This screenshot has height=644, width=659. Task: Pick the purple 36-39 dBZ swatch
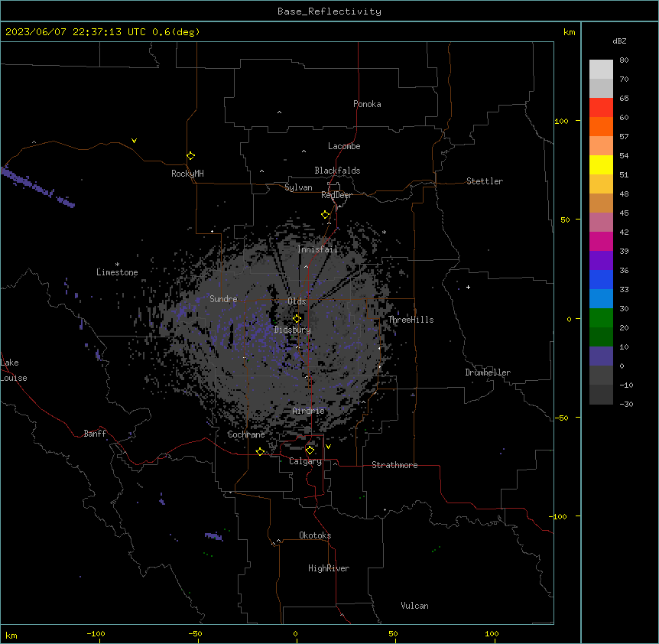(x=601, y=261)
